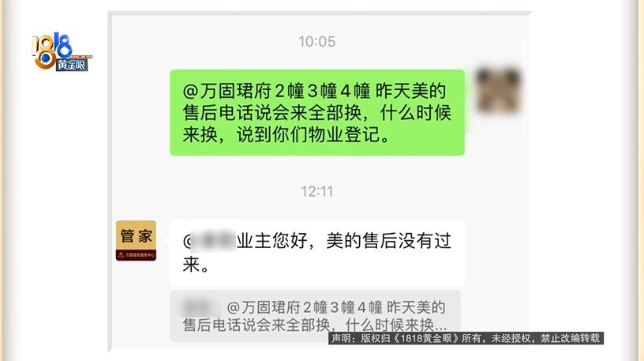Viewport: 644px width, 361px height.
Task: Click the 黄金眼 label under the logo
Action: coord(72,65)
